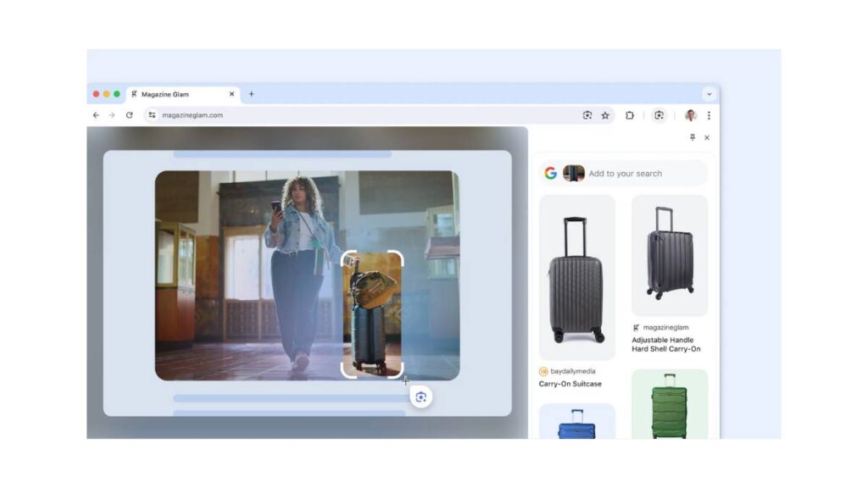Reload the page
The height and width of the screenshot is (488, 868).
coord(129,115)
